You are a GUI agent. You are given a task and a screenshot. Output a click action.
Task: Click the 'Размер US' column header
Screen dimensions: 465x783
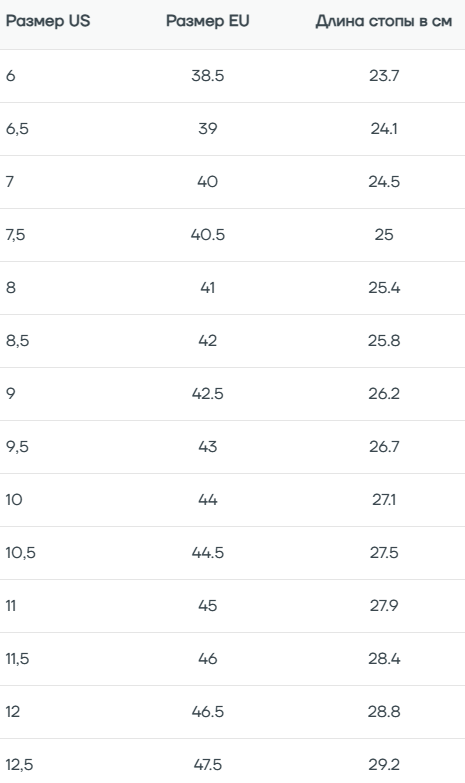[x=48, y=21]
